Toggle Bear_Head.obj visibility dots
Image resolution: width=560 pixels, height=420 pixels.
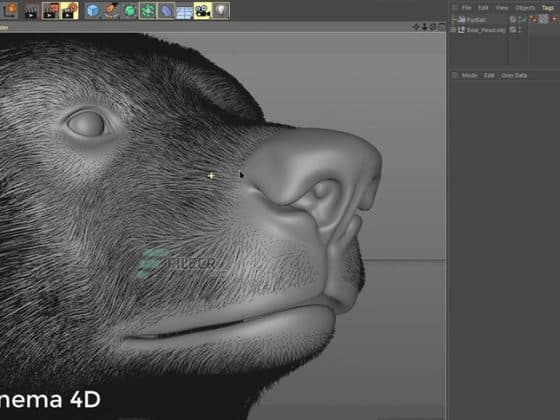(519, 30)
